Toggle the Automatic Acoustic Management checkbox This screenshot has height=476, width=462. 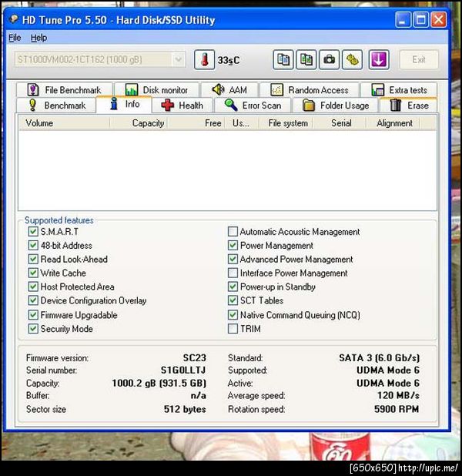233,232
